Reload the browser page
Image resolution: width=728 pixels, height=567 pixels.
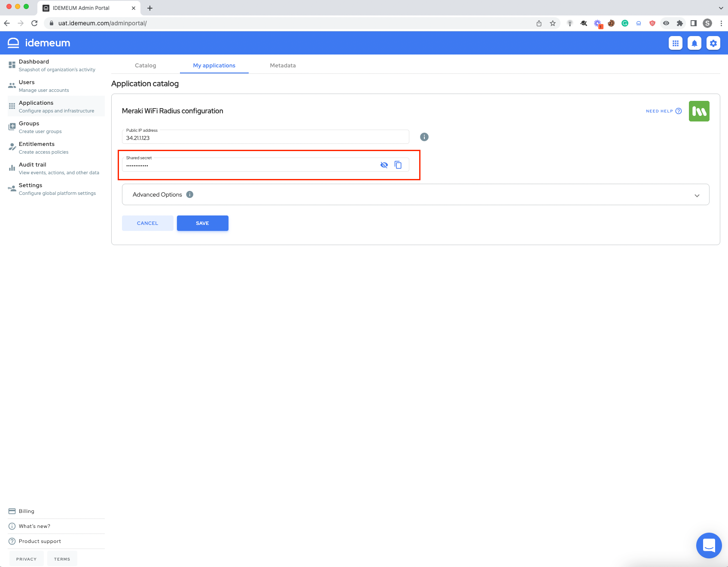click(34, 23)
